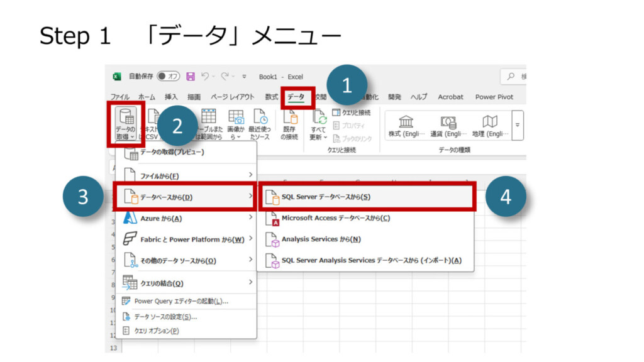Open the ファイルから(F) submenu
This screenshot has height=362, width=644.
point(186,175)
